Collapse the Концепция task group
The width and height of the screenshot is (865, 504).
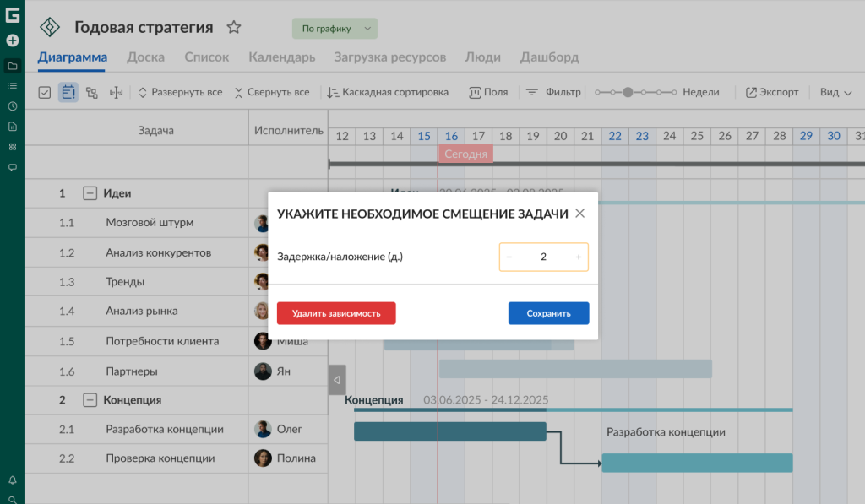90,400
